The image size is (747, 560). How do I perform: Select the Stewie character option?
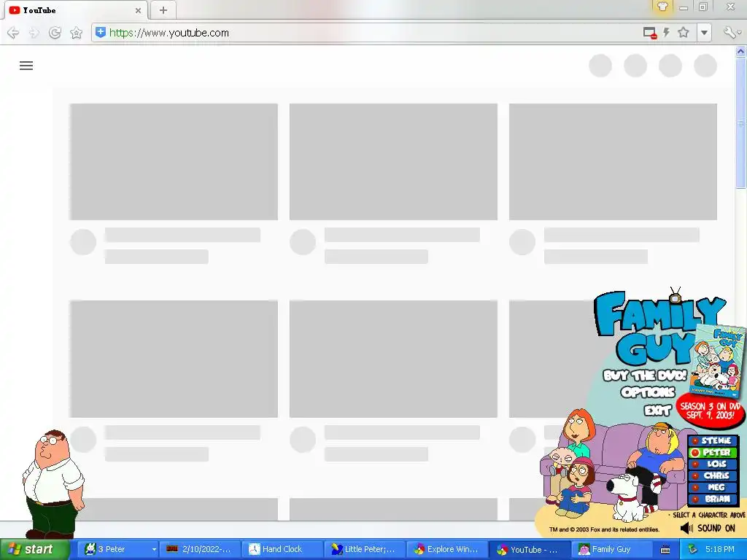713,441
